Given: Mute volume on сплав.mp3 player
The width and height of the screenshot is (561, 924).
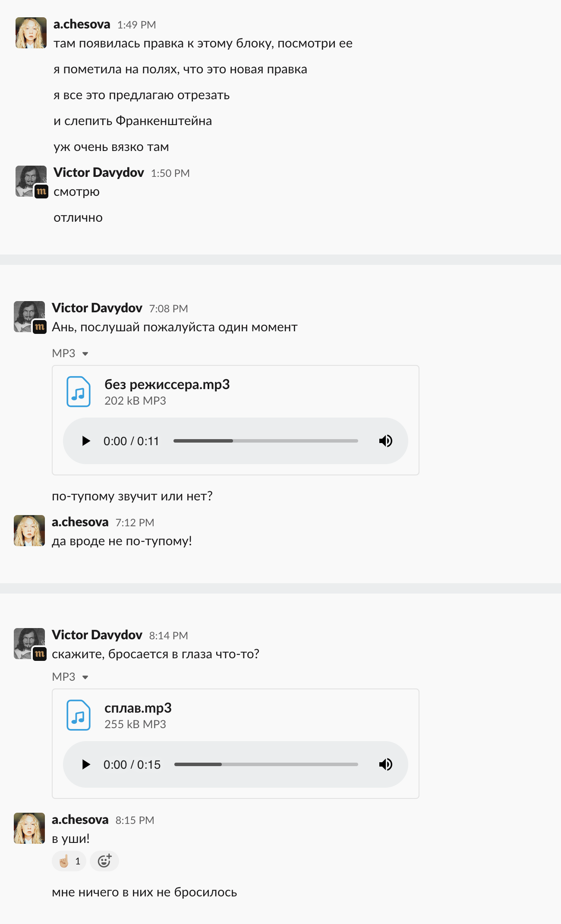Looking at the screenshot, I should click(x=385, y=764).
